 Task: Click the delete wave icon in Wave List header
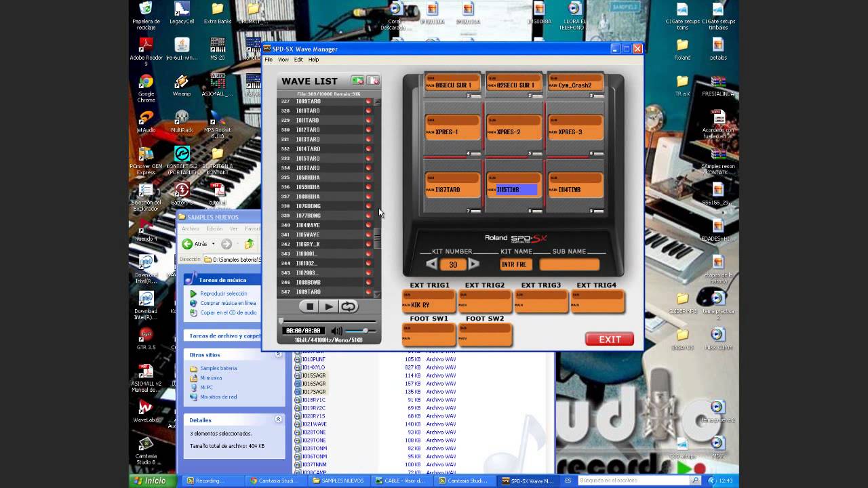pyautogui.click(x=373, y=81)
